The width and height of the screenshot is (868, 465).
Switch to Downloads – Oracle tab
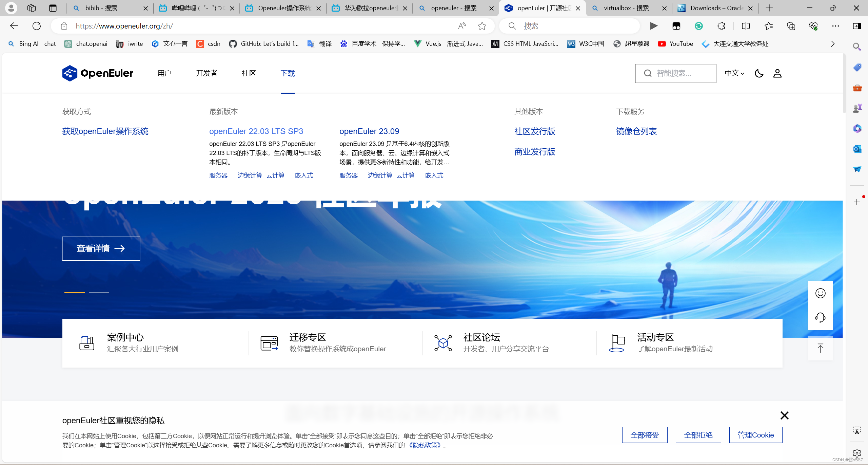(715, 8)
